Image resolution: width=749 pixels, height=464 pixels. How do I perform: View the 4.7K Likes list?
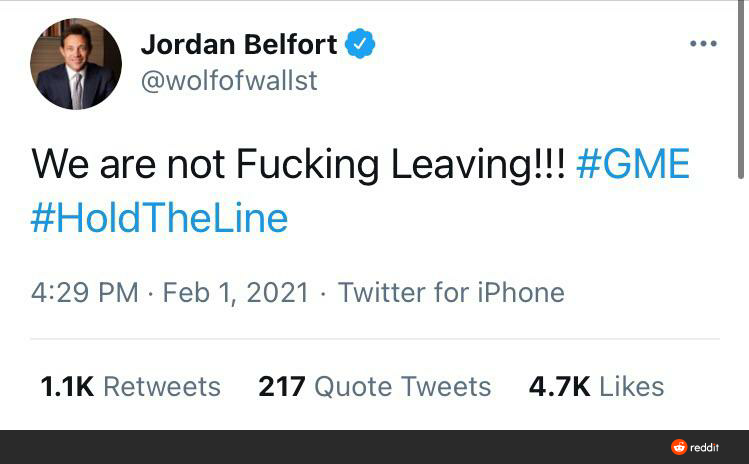(x=596, y=386)
